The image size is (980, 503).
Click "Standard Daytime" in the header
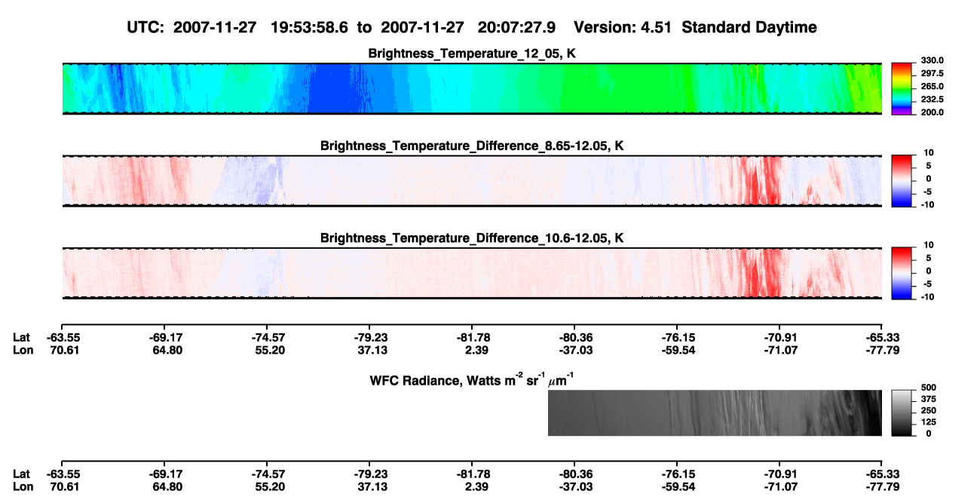[749, 27]
